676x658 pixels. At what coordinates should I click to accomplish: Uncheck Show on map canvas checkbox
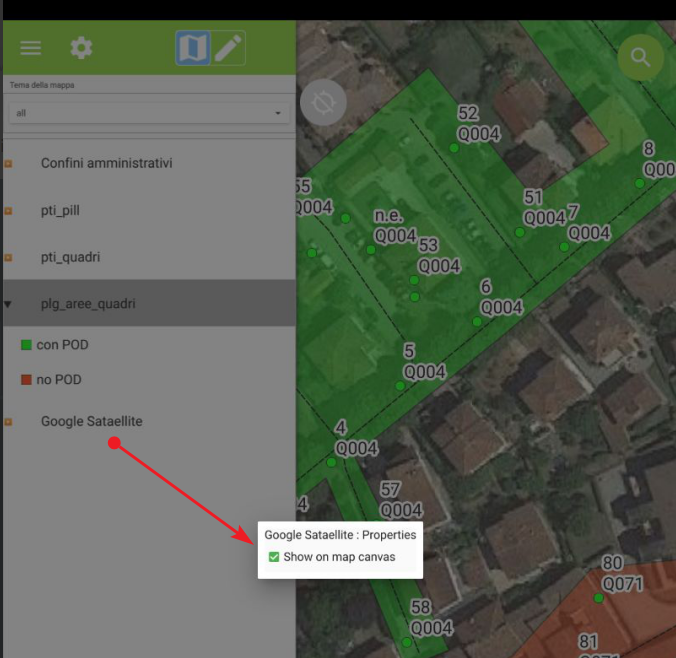(274, 557)
